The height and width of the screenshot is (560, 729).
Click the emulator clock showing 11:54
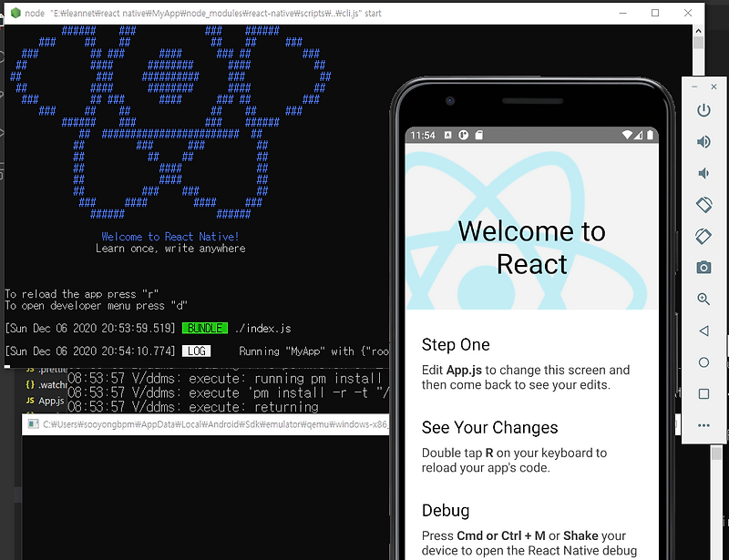424,134
